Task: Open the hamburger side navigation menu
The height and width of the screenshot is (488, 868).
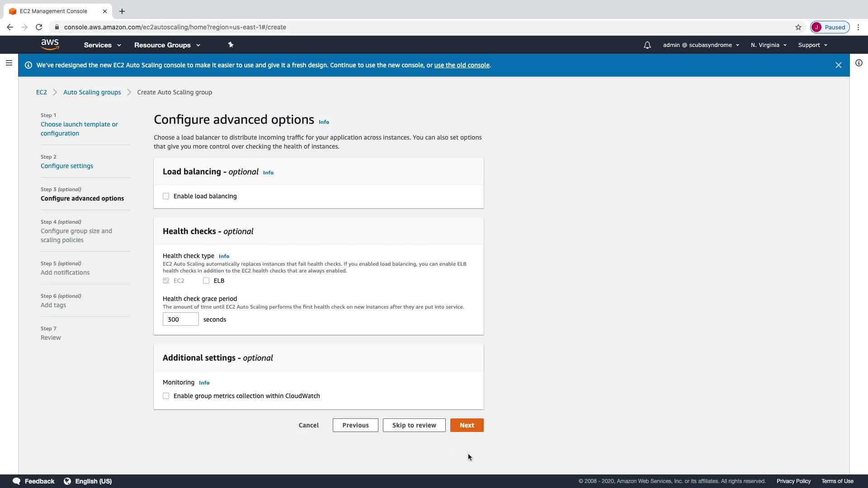Action: (9, 63)
